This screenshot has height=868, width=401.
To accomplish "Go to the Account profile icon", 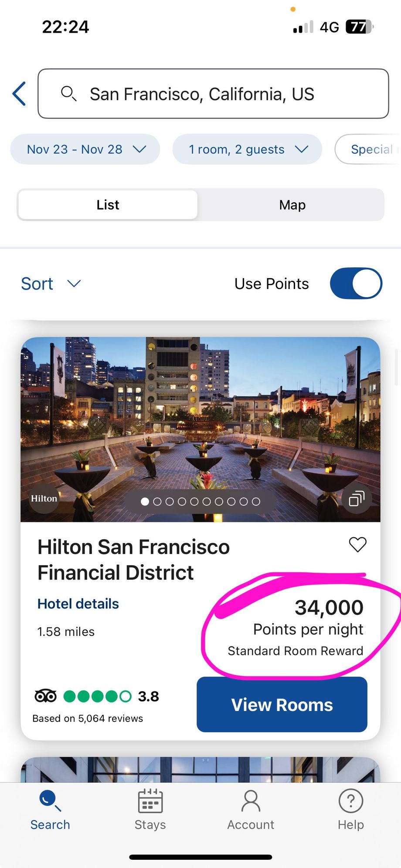I will tap(251, 801).
